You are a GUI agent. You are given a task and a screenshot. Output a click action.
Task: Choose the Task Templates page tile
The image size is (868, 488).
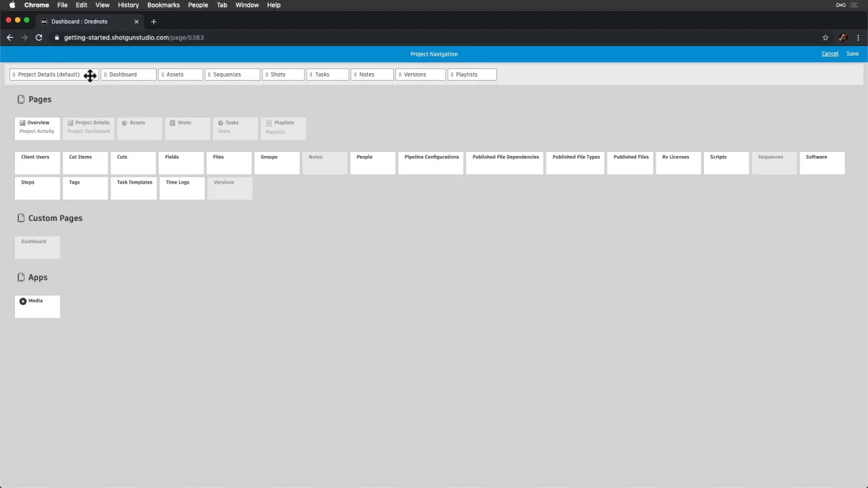(134, 188)
